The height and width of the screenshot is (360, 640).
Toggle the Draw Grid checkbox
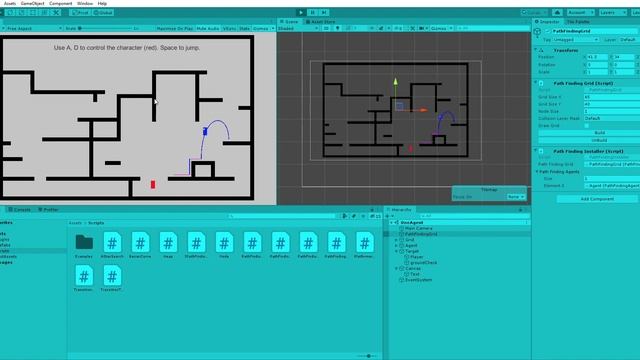587,126
